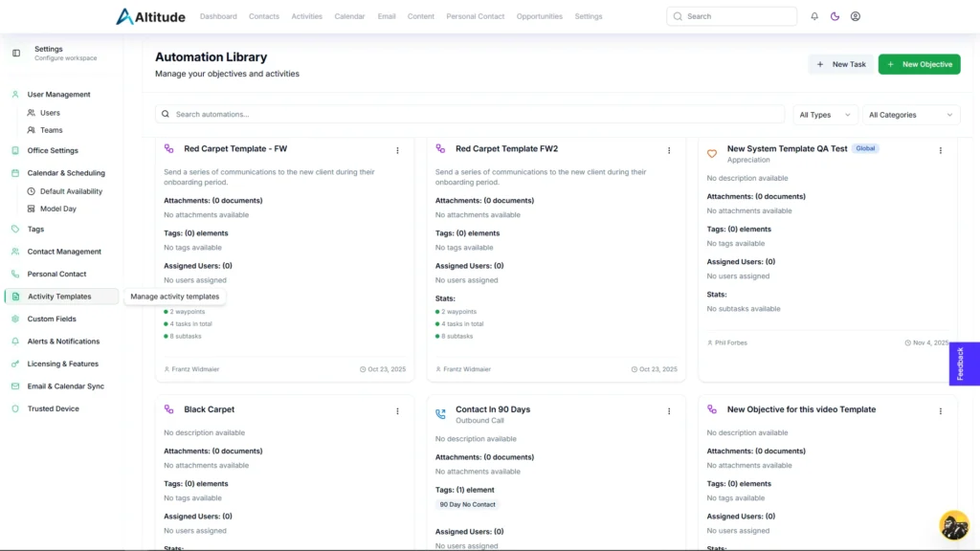Screen dimensions: 980x551
Task: Click three-dot menu on Black Carpet card
Action: (x=397, y=411)
